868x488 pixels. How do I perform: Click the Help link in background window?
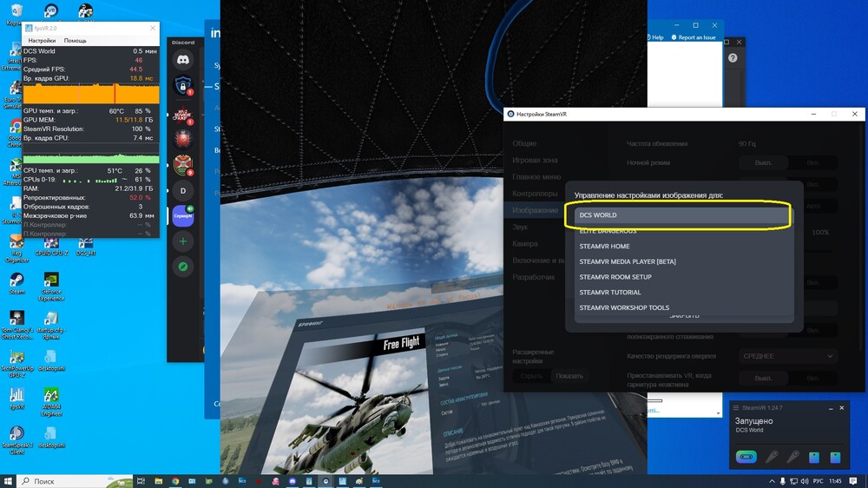[655, 37]
